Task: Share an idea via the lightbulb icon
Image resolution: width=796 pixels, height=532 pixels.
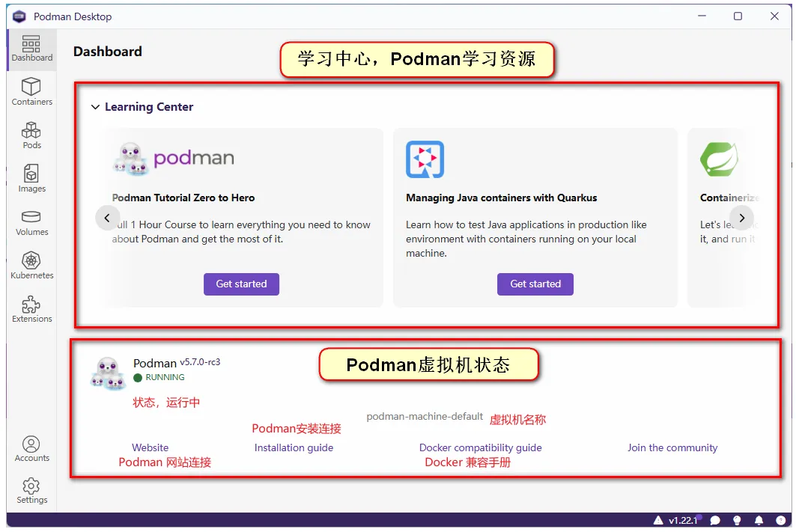Action: tap(736, 519)
